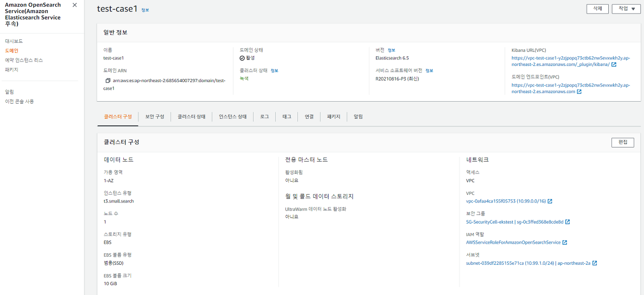Screen dimensions: 644x295
Task: Click the 녹색 cluster status value
Action: pos(244,79)
